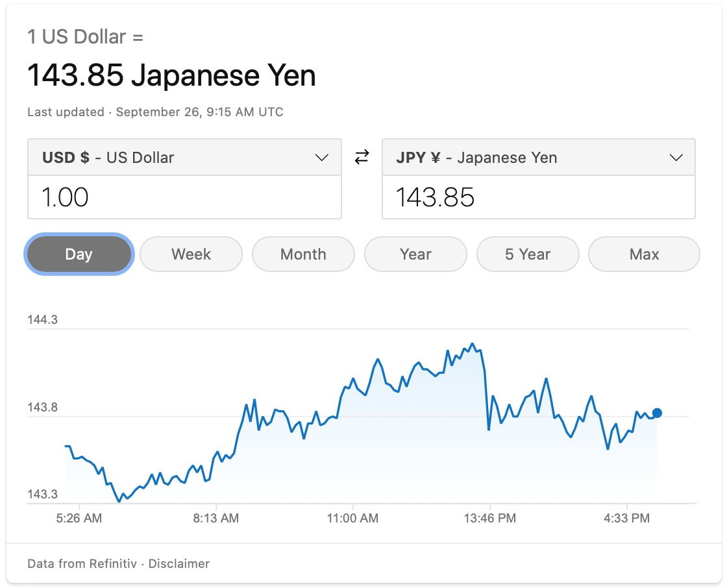The image size is (727, 588).
Task: Open the Disclaimer link
Action: [179, 564]
